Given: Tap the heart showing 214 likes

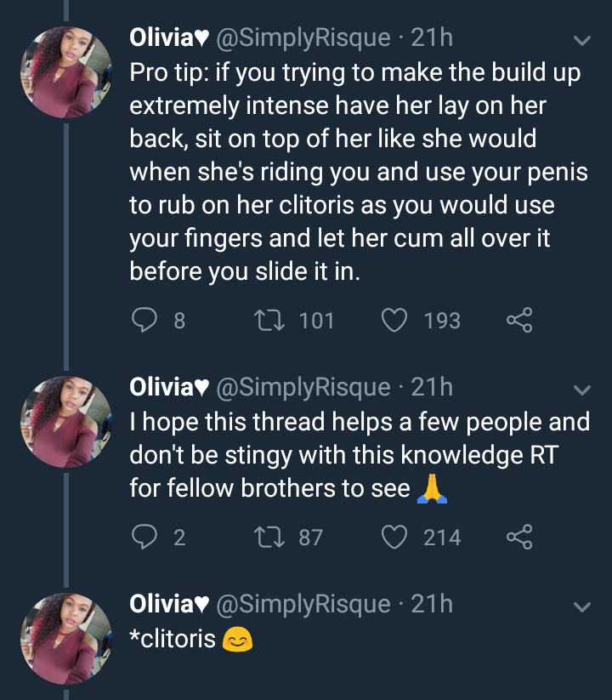Looking at the screenshot, I should tap(393, 538).
